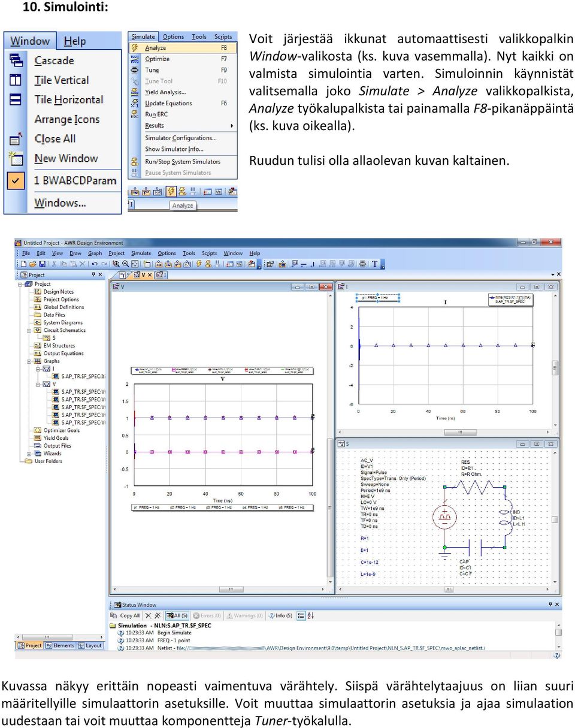Select Output Files in the project tree
The image size is (575, 728).
point(53,446)
